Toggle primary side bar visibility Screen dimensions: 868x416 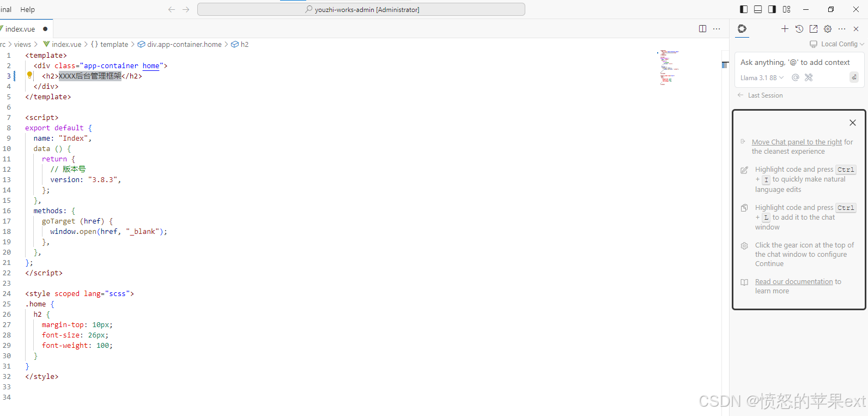744,9
